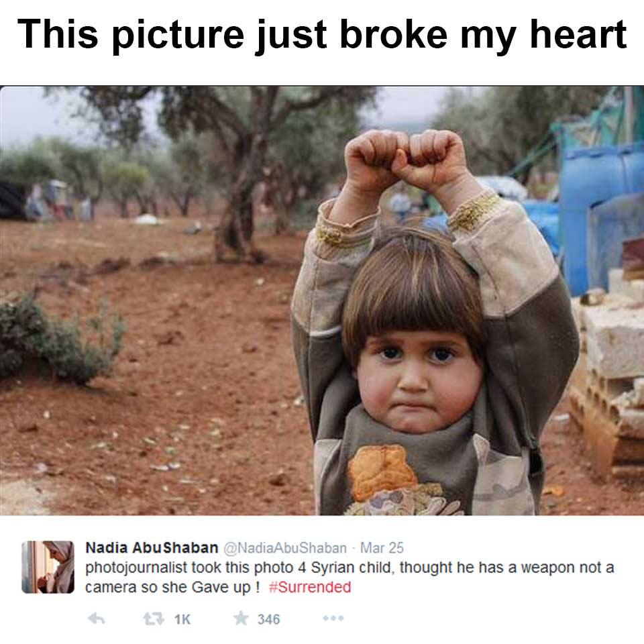The height and width of the screenshot is (644, 644).
Task: Favorite the tweet with the star icon
Action: click(241, 618)
